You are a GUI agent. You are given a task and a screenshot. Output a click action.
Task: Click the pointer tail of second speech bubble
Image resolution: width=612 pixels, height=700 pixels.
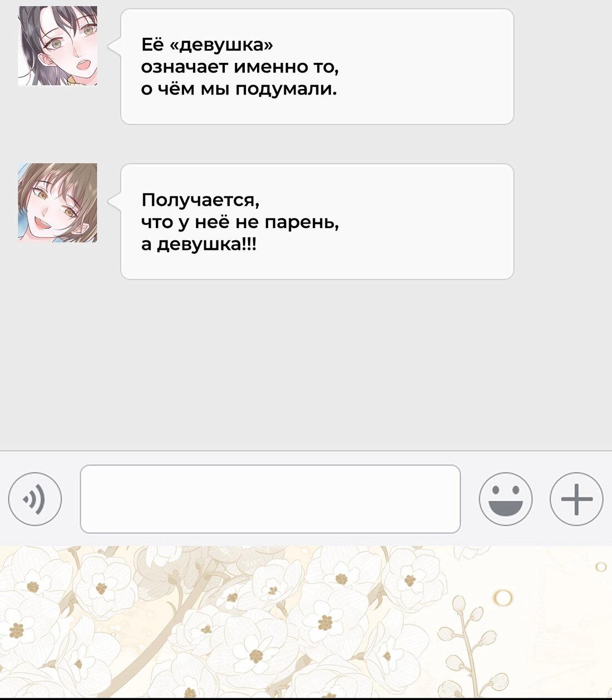click(115, 202)
